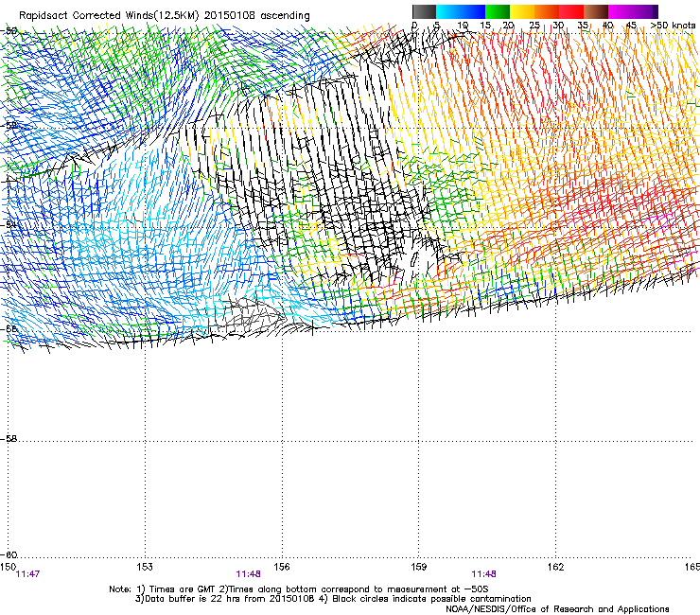Image resolution: width=700 pixels, height=615 pixels.
Task: Click the latitude label -58
Action: (x=9, y=439)
